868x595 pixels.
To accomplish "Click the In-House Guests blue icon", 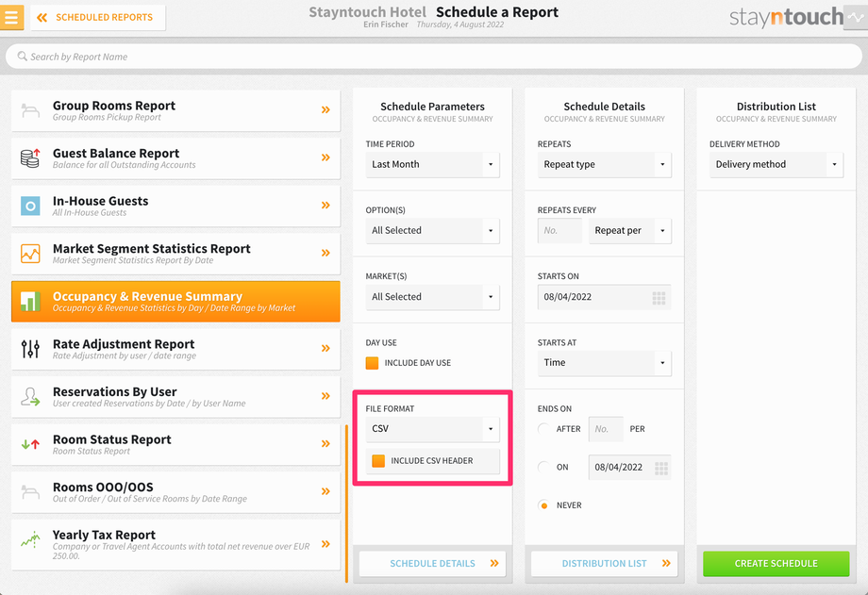I will tap(30, 206).
